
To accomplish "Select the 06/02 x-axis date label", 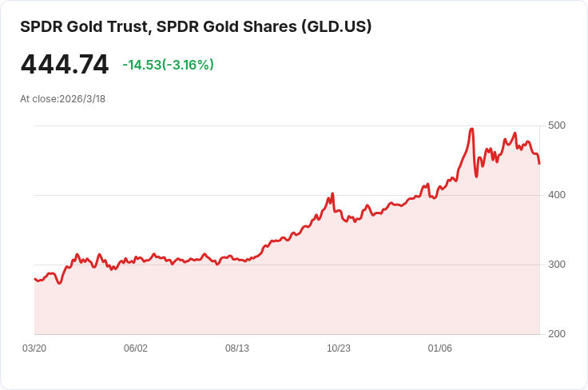I will click(136, 348).
